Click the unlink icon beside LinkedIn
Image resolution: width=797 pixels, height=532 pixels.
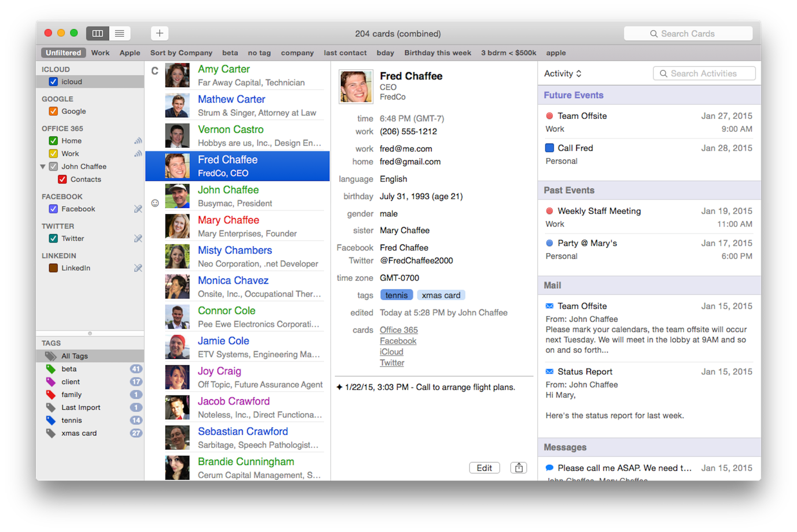tap(138, 268)
